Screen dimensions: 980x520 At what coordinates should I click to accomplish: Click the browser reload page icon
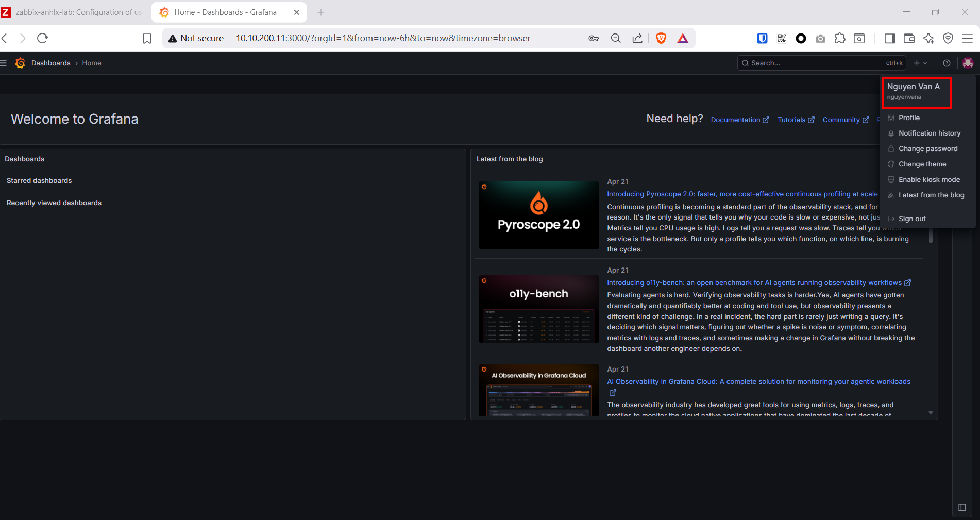tap(43, 38)
